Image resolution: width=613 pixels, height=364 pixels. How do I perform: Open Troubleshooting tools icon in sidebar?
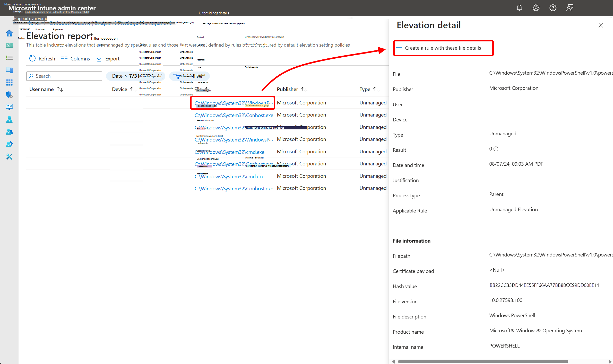[x=9, y=156]
